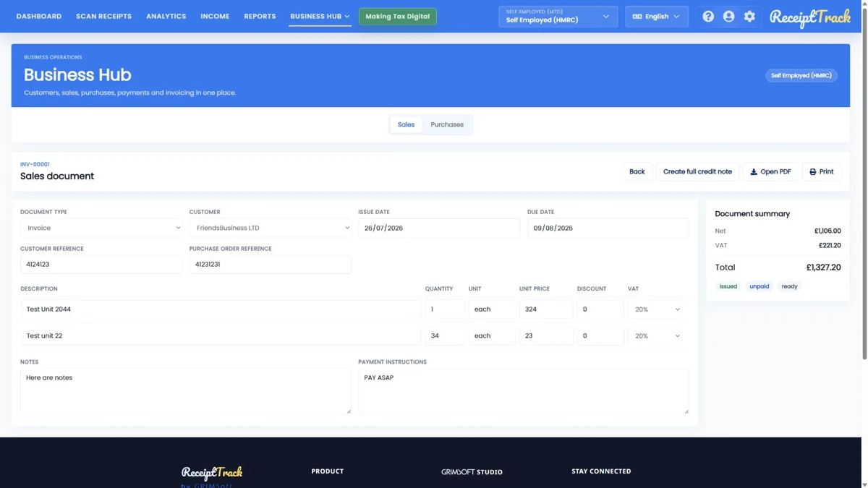Click unit price field showing 324
The image size is (868, 488).
[546, 309]
